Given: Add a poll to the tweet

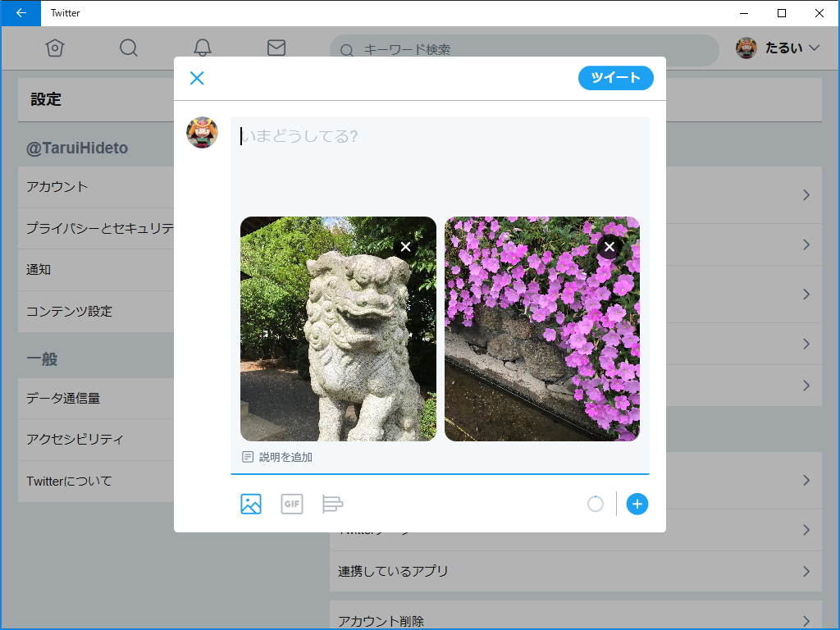Looking at the screenshot, I should pos(332,504).
